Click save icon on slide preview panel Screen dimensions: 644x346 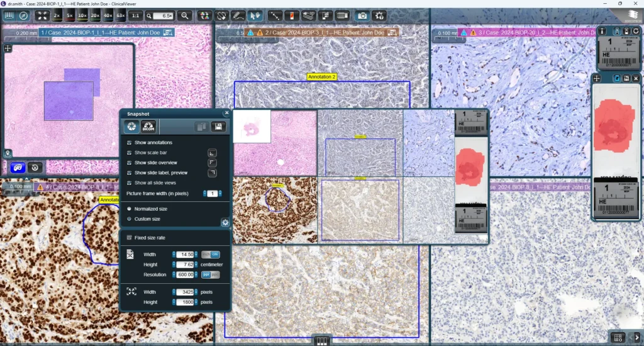tap(626, 78)
